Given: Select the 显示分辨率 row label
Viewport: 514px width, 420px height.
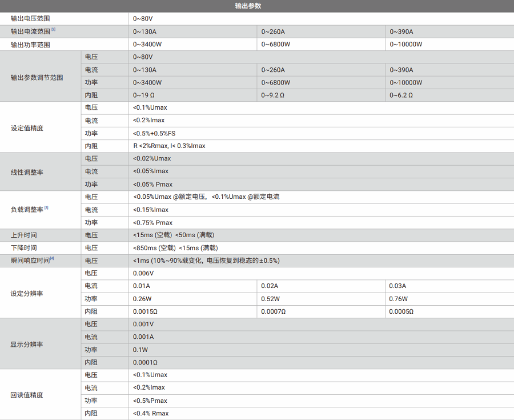Looking at the screenshot, I should coord(27,344).
